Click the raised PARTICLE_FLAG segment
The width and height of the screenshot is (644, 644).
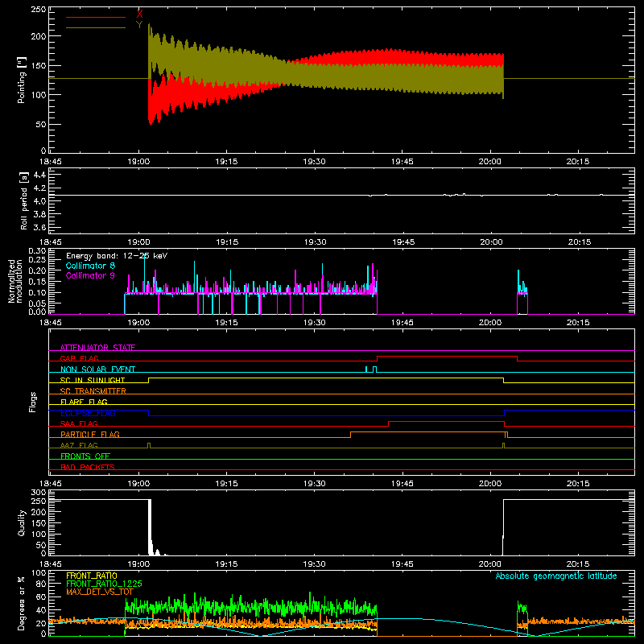(429, 432)
